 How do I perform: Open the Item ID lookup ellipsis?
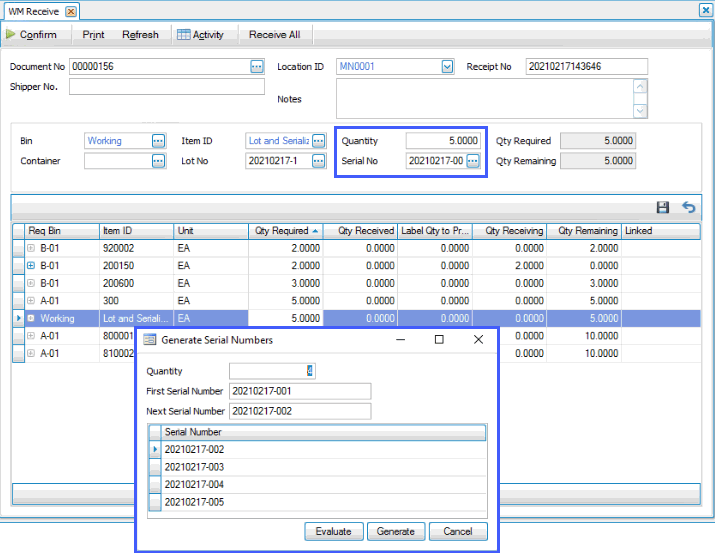pos(318,141)
